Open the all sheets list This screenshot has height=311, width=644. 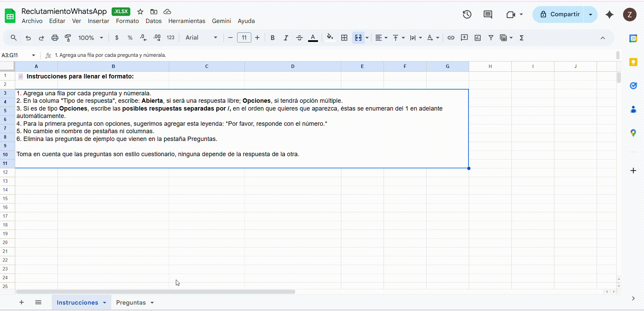[38, 302]
